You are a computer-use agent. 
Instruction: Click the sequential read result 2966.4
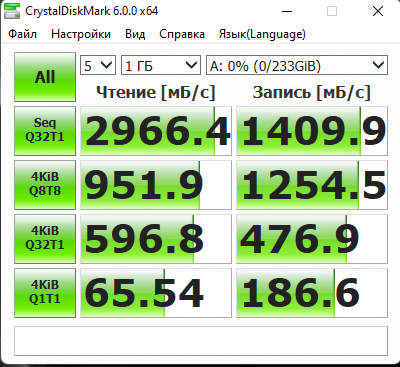pos(156,131)
